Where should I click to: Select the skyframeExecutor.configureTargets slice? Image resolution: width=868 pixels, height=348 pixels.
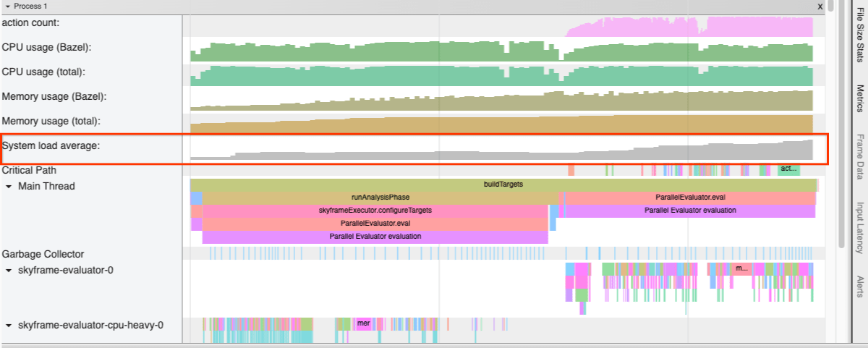375,211
